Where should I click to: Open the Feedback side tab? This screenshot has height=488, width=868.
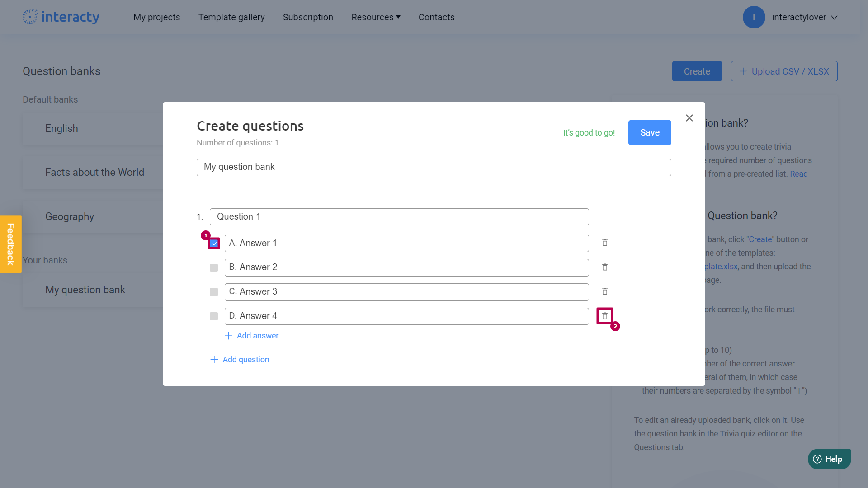(11, 244)
